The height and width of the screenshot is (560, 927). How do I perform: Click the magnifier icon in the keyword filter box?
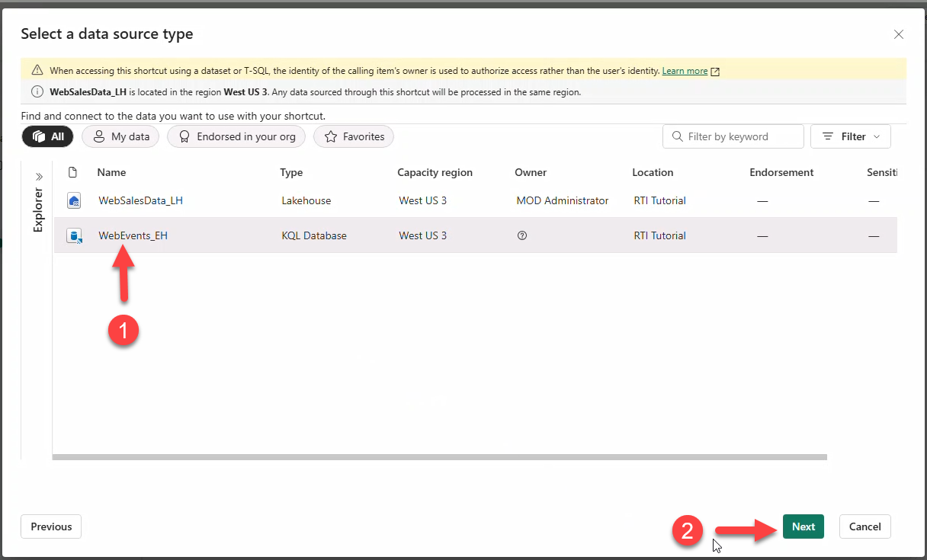[677, 136]
